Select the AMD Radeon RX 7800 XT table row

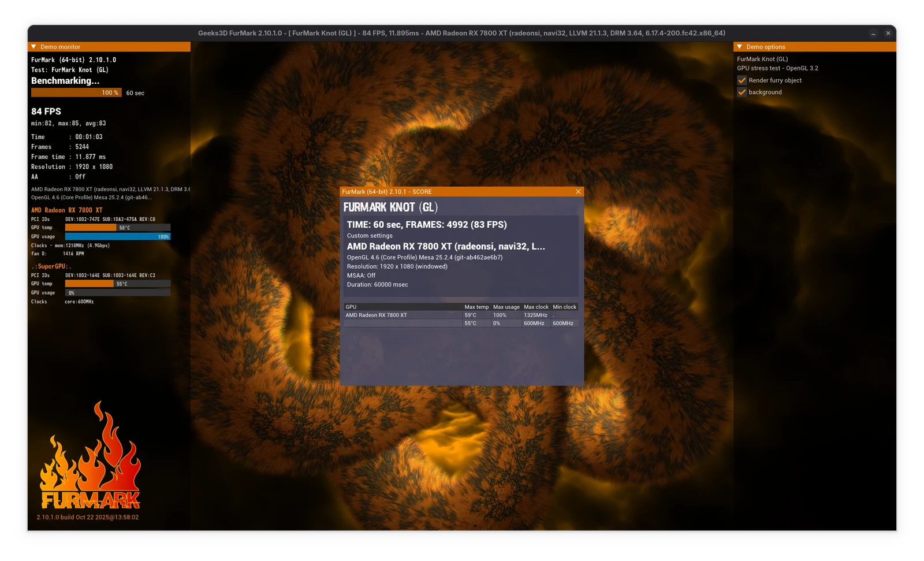tap(461, 315)
